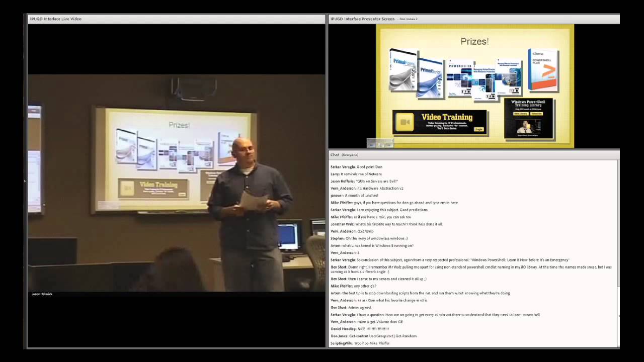Click Ben Short's 'Damn right, I remember Mr Walz' message
Viewport: 644px width, 362px height.
pos(471,269)
